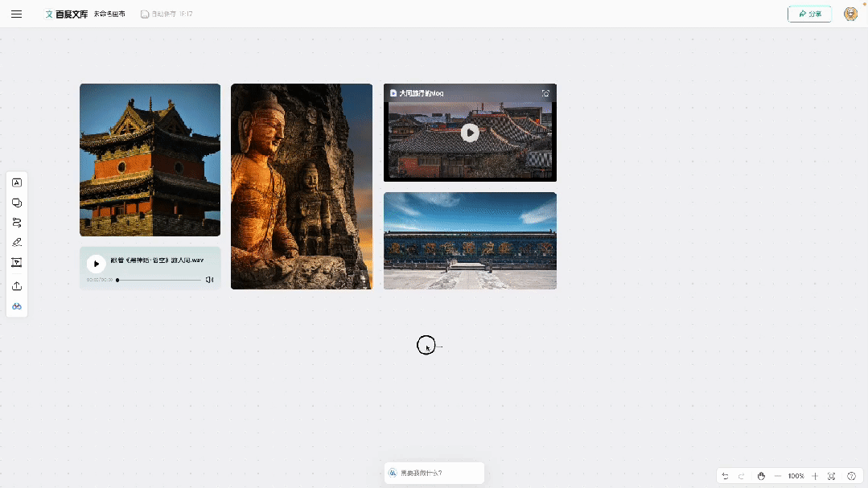Select the Buddha grotto statue image
This screenshot has height=488, width=868.
302,187
